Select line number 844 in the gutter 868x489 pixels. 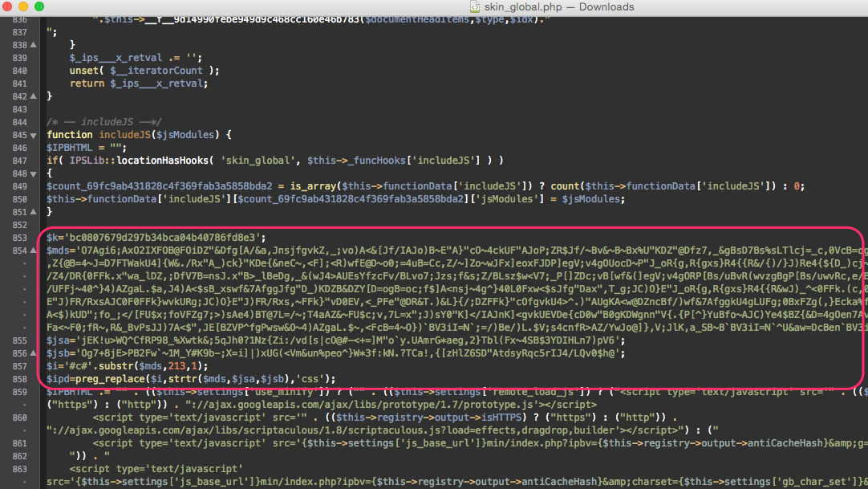pyautogui.click(x=19, y=122)
